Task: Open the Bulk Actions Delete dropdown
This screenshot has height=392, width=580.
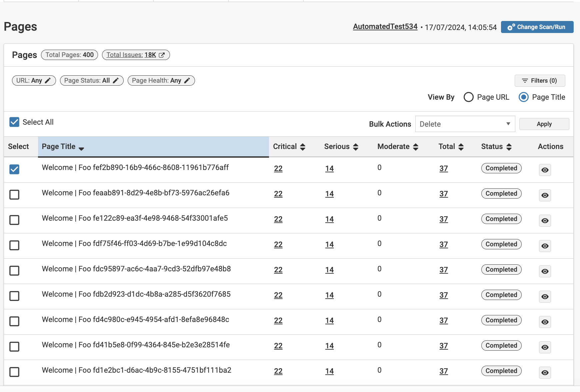Action: pos(465,124)
